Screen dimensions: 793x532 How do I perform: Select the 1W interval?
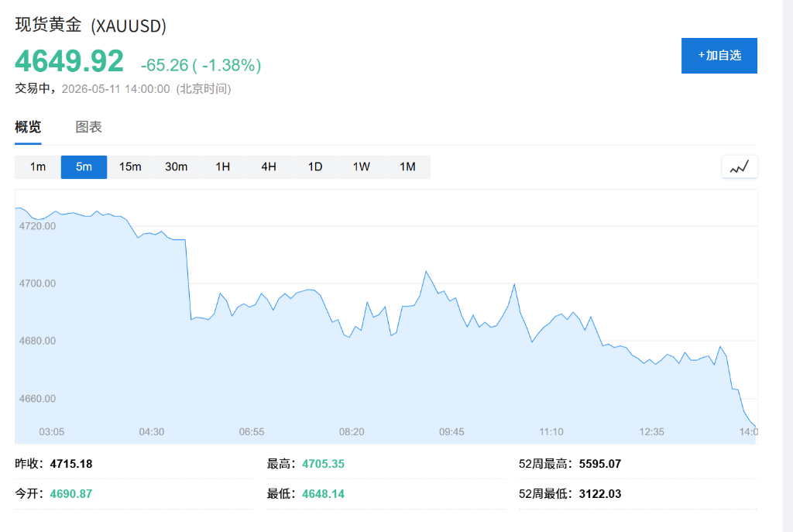(x=361, y=167)
